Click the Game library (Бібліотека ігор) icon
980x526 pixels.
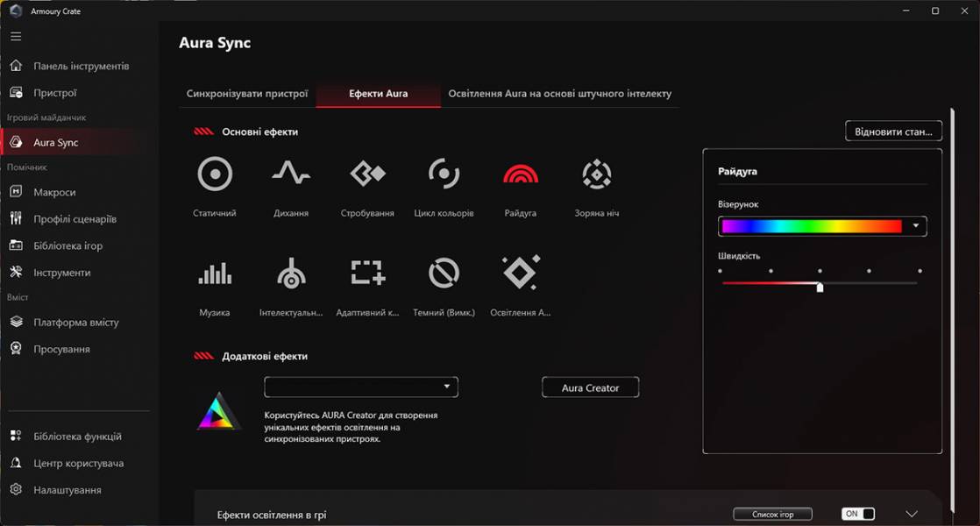tap(17, 245)
